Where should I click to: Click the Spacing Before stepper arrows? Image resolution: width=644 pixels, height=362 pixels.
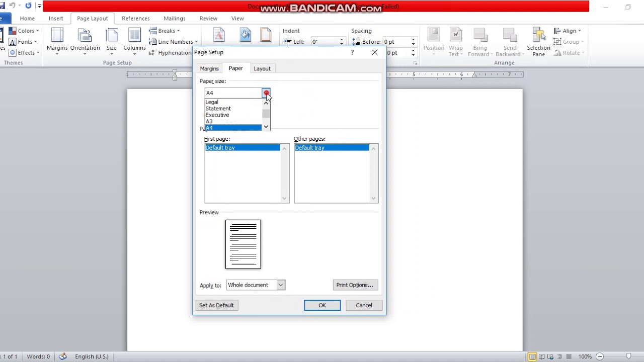pyautogui.click(x=413, y=42)
